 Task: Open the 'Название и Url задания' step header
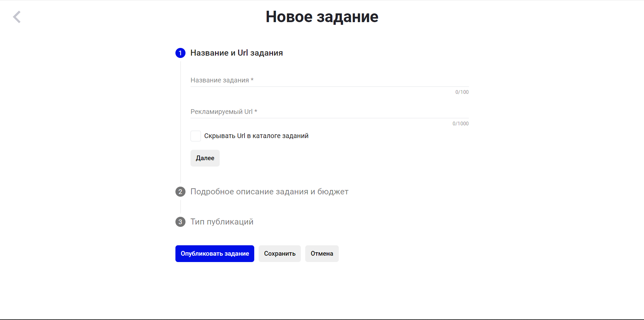click(x=236, y=53)
